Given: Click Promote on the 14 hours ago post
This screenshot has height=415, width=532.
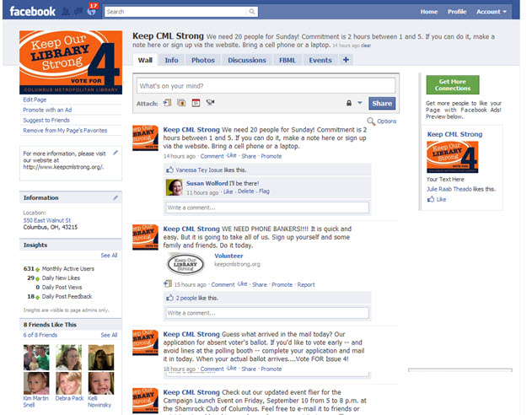Looking at the screenshot, I should coord(271,156).
